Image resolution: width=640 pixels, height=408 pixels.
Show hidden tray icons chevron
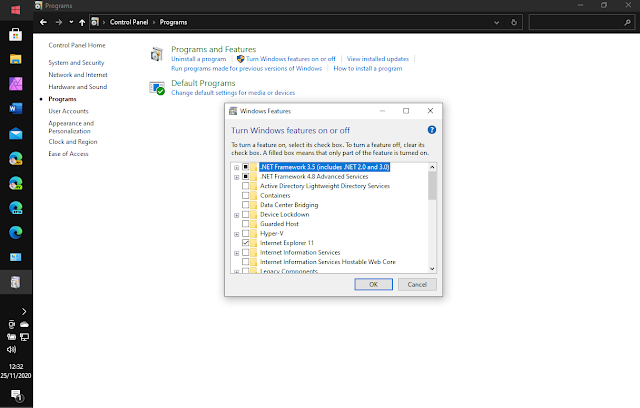click(24, 311)
